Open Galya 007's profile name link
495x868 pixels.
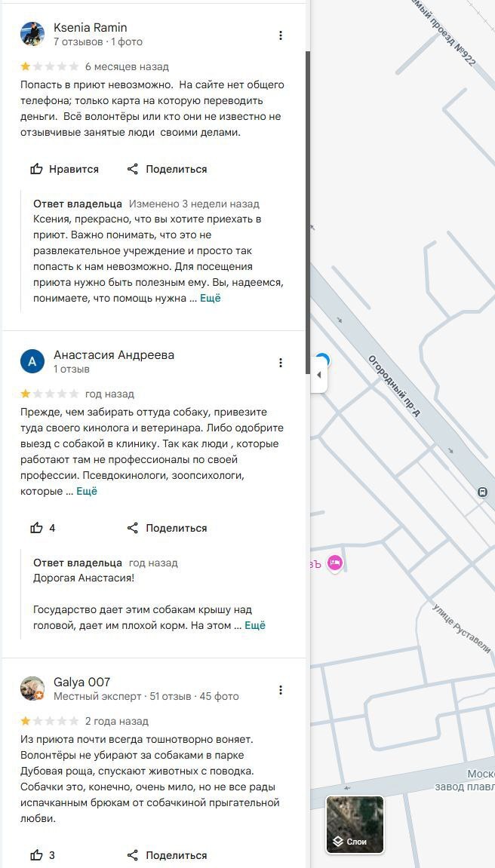81,682
